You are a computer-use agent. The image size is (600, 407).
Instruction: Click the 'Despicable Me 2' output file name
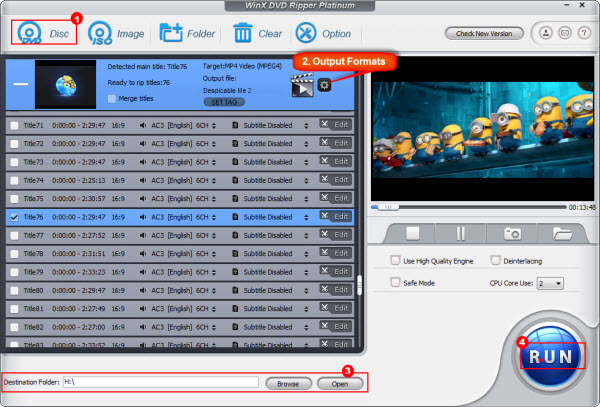tap(227, 91)
